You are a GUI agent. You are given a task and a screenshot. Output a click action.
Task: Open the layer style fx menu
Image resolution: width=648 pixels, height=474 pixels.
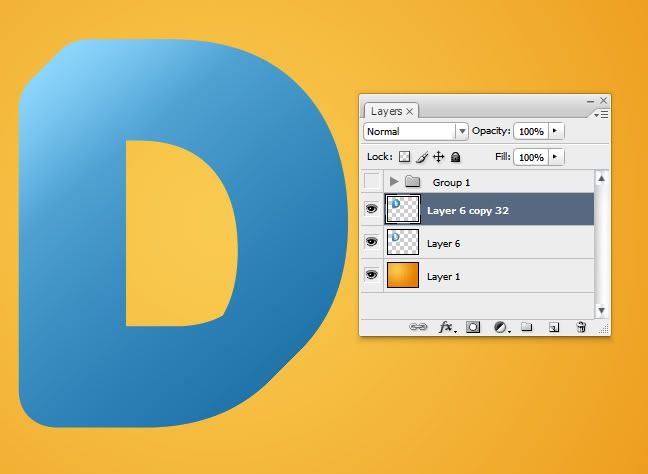(x=447, y=327)
